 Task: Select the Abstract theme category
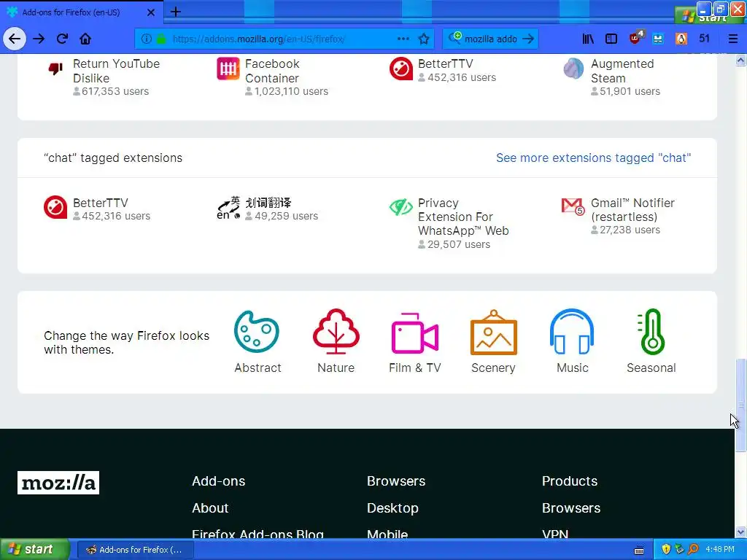pyautogui.click(x=258, y=341)
